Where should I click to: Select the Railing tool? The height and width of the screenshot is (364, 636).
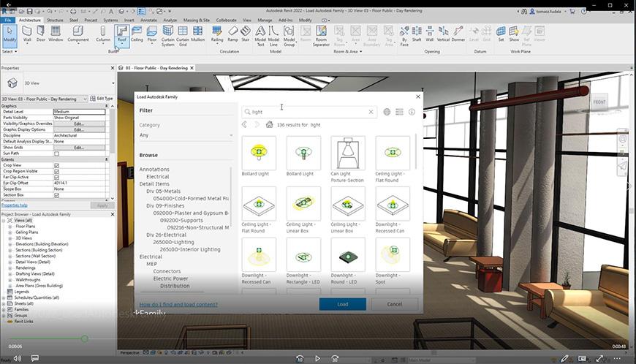(217, 34)
